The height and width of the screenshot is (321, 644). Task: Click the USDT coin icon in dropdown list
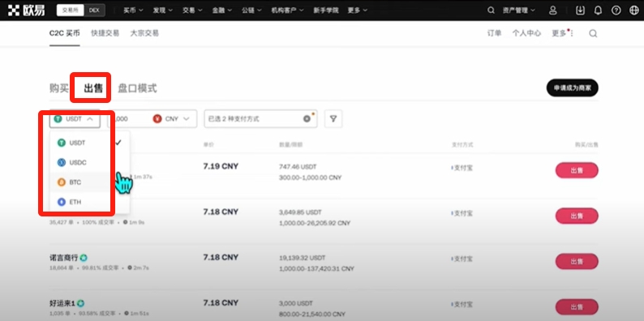(62, 143)
